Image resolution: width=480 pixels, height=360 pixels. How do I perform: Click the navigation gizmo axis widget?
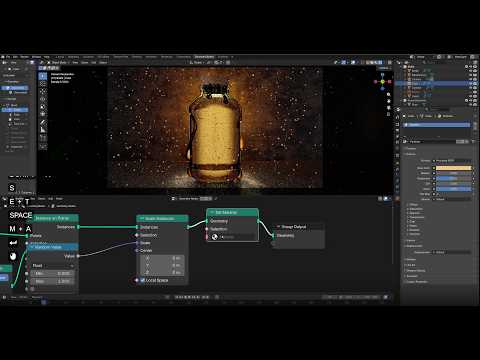(382, 82)
